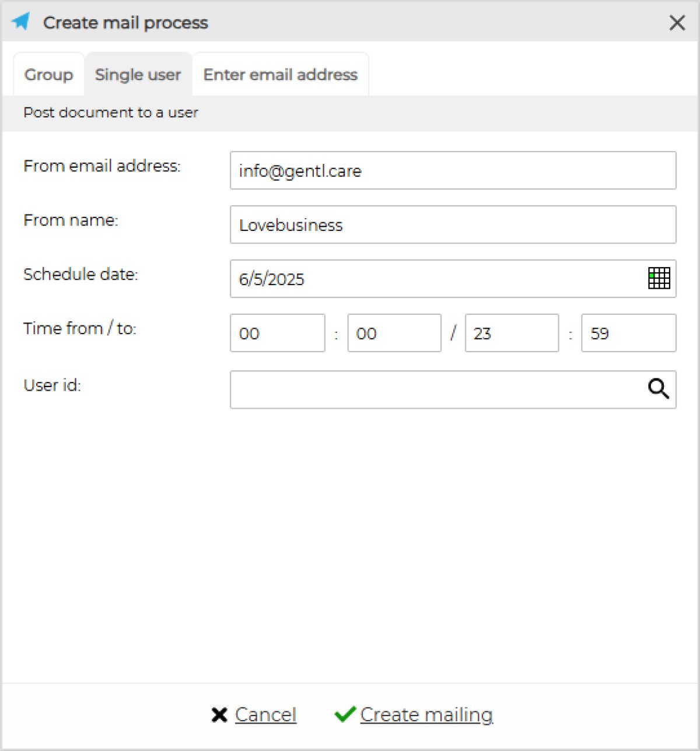700x751 pixels.
Task: Focus the empty User id field
Action: click(437, 389)
